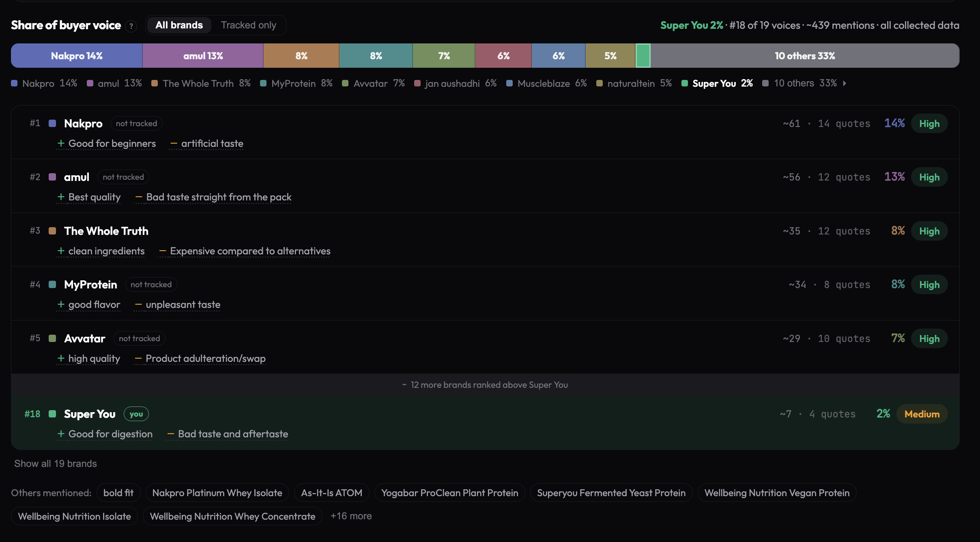Click Bad taste straight from the pack
Viewport: 980px width, 542px height.
(213, 197)
